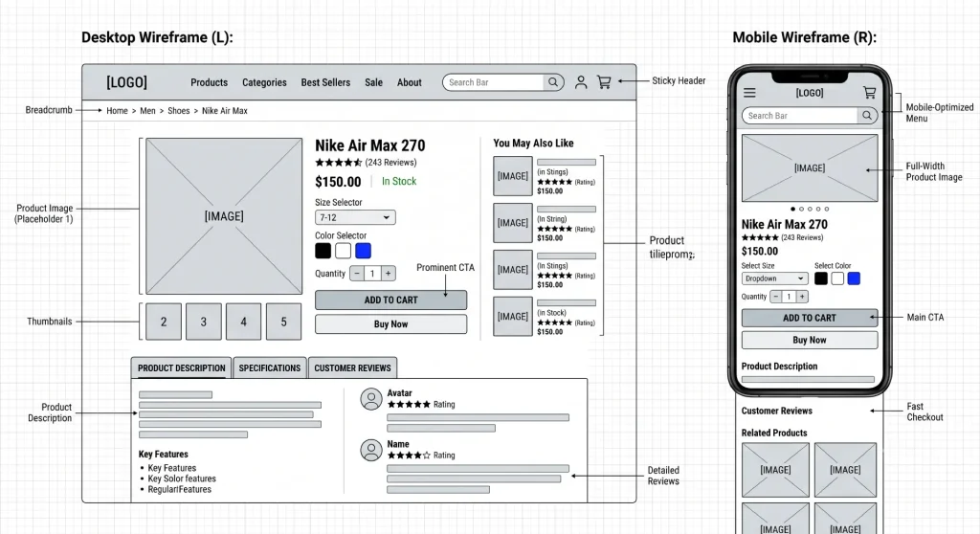Tap the last mobile carousel dot

[x=826, y=209]
